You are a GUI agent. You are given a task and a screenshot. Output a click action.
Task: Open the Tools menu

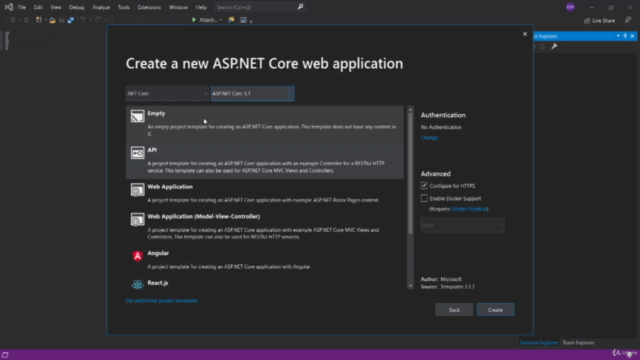tap(124, 7)
